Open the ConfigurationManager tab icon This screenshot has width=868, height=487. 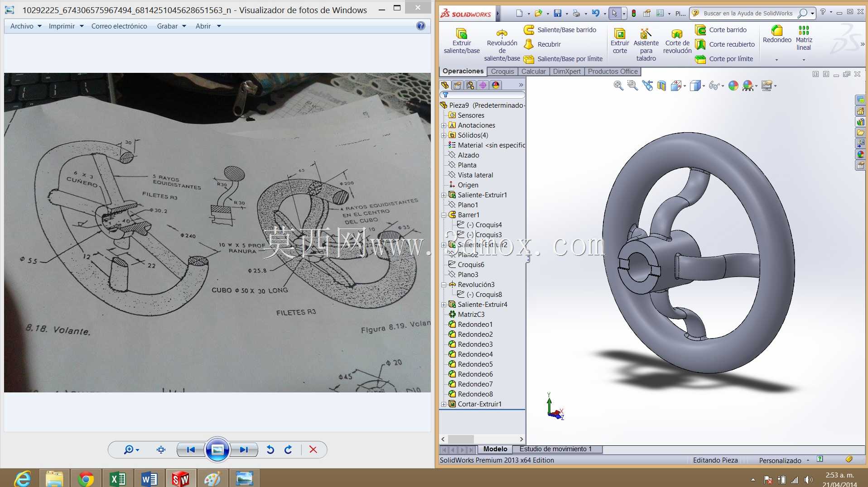point(470,85)
